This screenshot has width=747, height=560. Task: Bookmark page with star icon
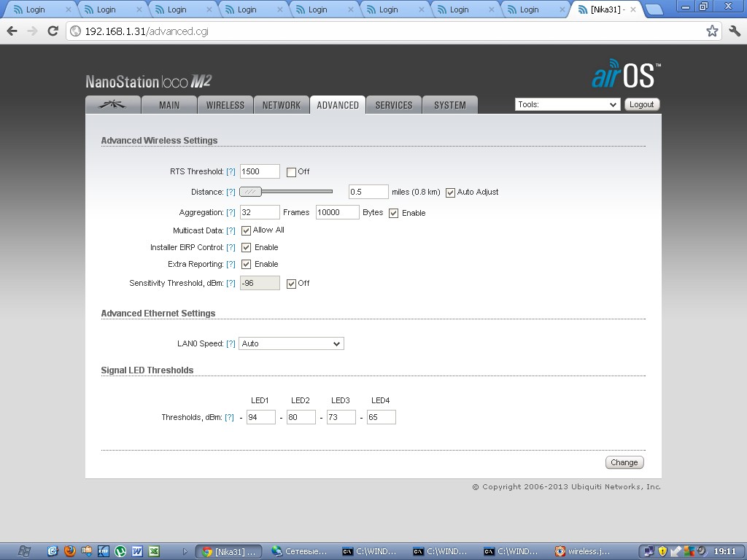(x=712, y=31)
